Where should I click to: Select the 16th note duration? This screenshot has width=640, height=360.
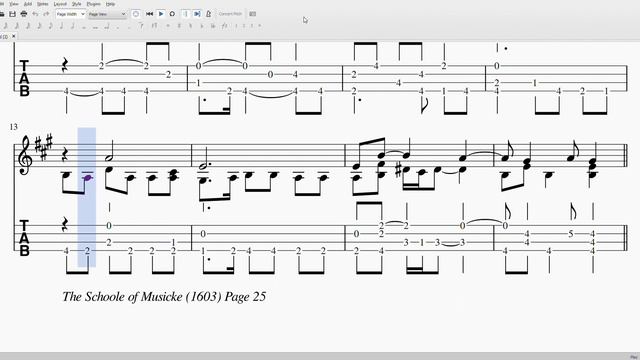pos(39,26)
